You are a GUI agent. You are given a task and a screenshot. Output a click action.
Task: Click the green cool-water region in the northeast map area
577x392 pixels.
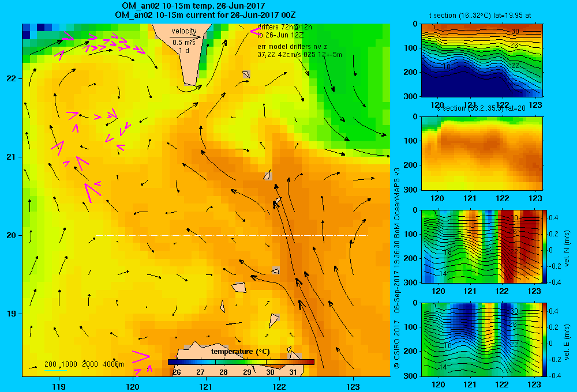pos(350,99)
